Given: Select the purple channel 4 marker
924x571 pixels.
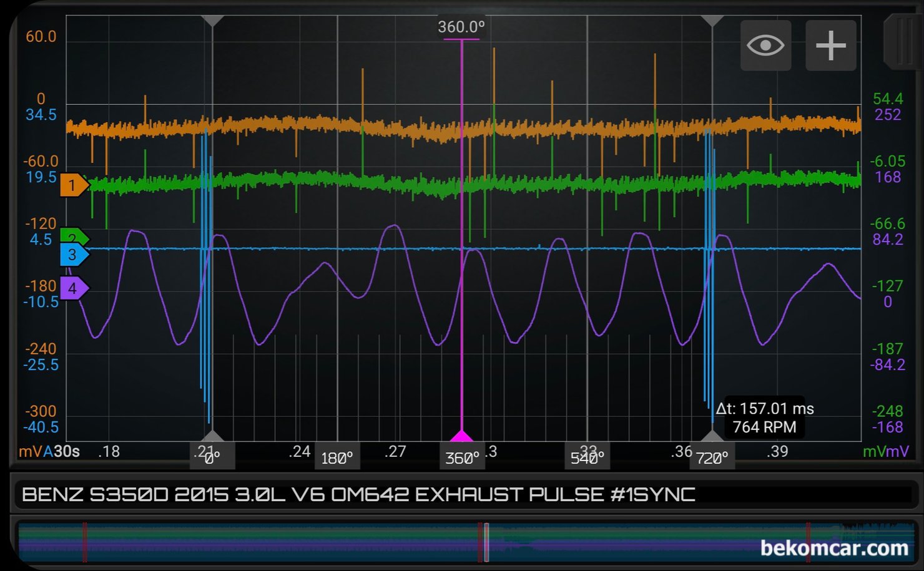Looking at the screenshot, I should click(x=74, y=288).
